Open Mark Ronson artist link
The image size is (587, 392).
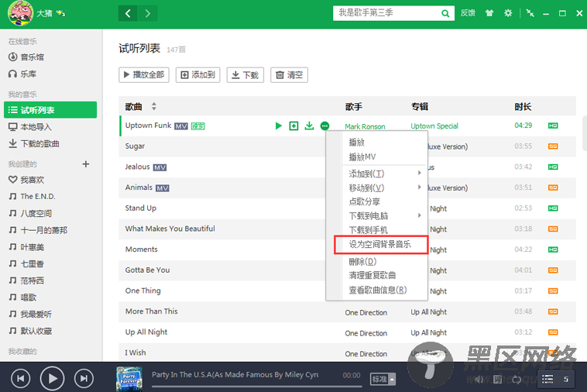pos(365,126)
